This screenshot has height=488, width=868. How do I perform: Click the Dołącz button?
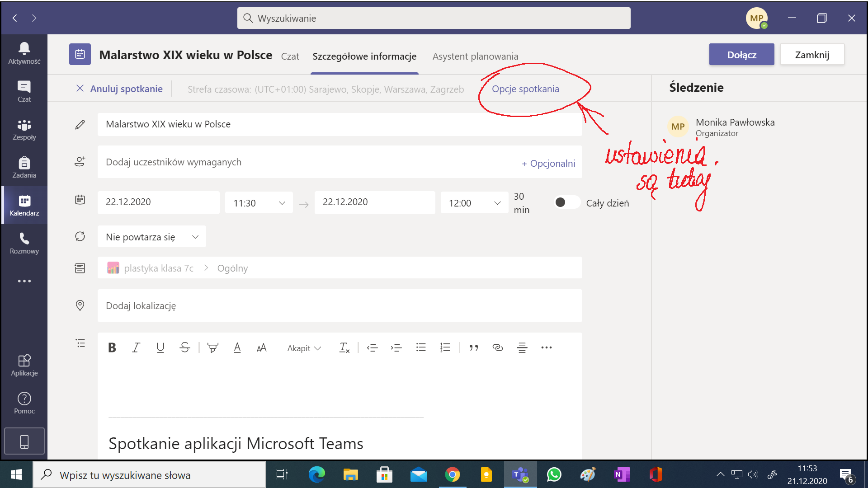click(741, 54)
